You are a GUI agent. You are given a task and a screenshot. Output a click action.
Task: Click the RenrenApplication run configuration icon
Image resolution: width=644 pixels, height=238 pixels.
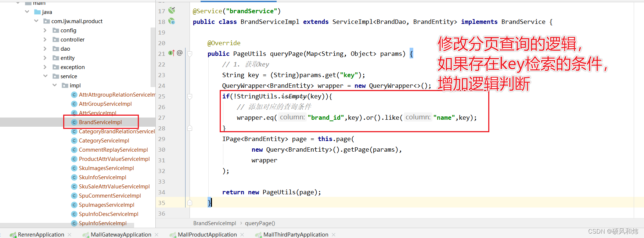(13, 235)
